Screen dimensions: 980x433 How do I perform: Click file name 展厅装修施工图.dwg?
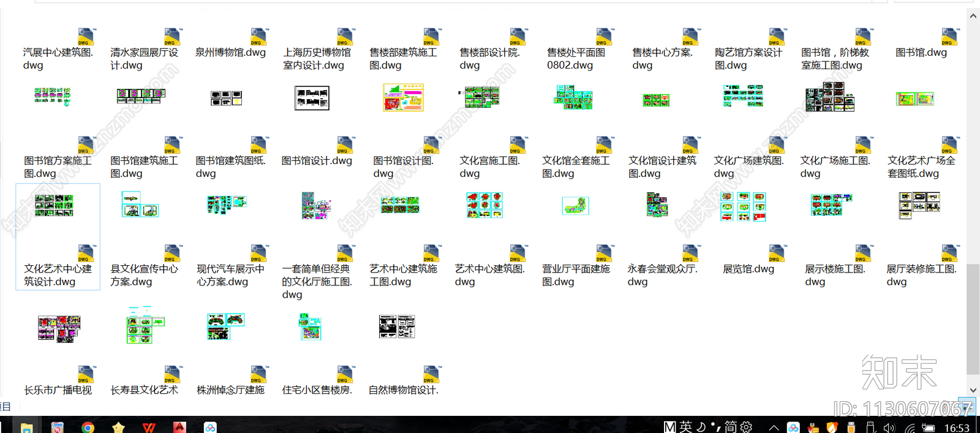tap(921, 275)
